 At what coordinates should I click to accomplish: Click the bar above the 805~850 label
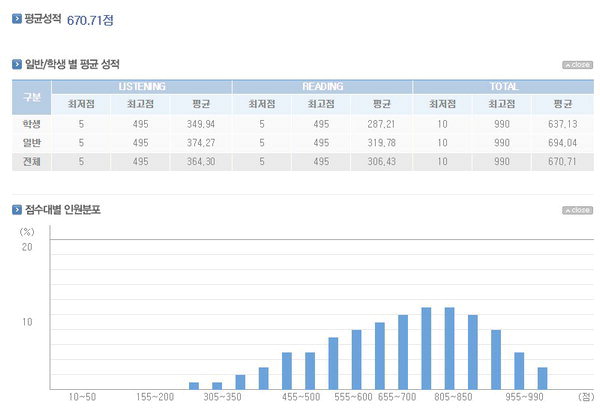pyautogui.click(x=450, y=348)
